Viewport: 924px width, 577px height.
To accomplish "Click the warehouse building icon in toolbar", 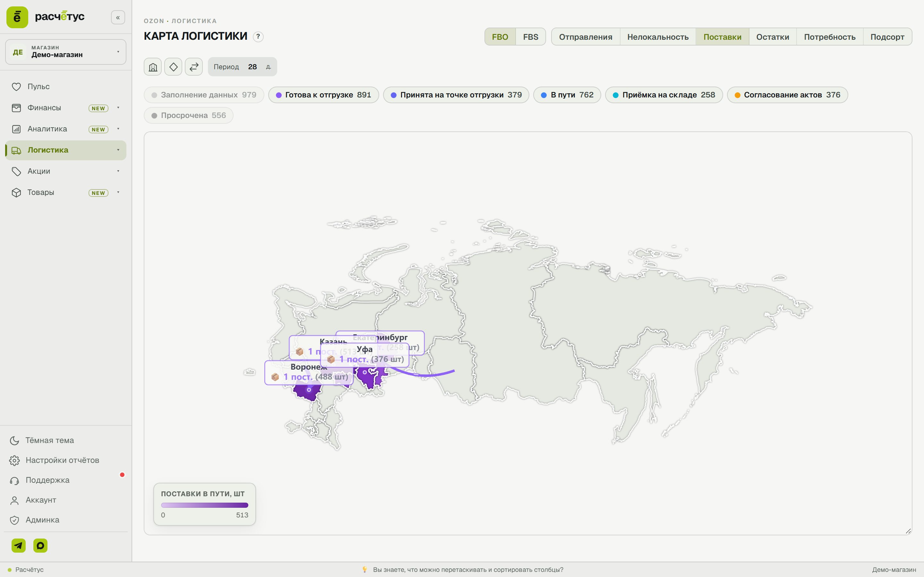I will 153,67.
